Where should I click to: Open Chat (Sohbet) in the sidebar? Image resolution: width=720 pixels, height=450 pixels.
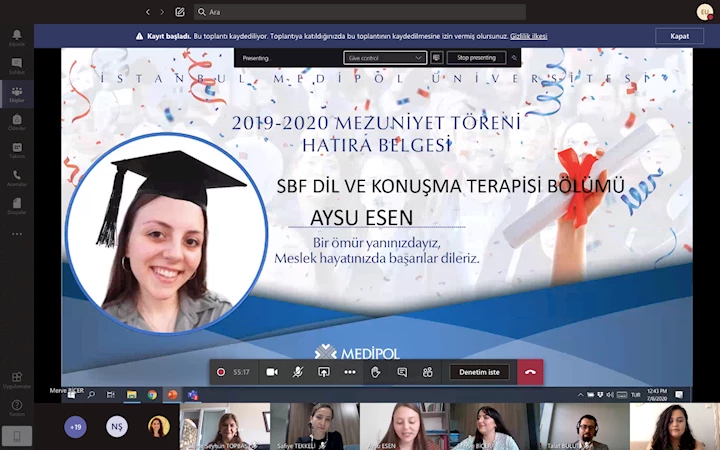[17, 66]
